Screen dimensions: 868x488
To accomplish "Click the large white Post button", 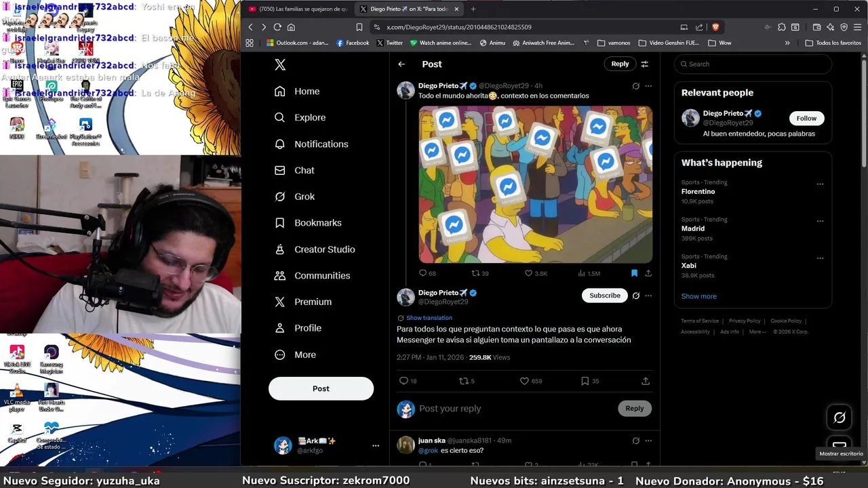I will click(321, 388).
